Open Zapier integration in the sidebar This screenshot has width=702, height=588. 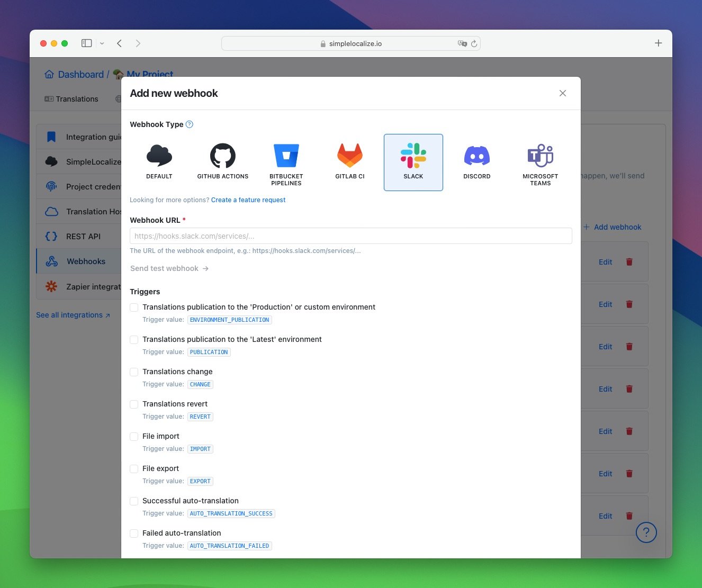(79, 287)
